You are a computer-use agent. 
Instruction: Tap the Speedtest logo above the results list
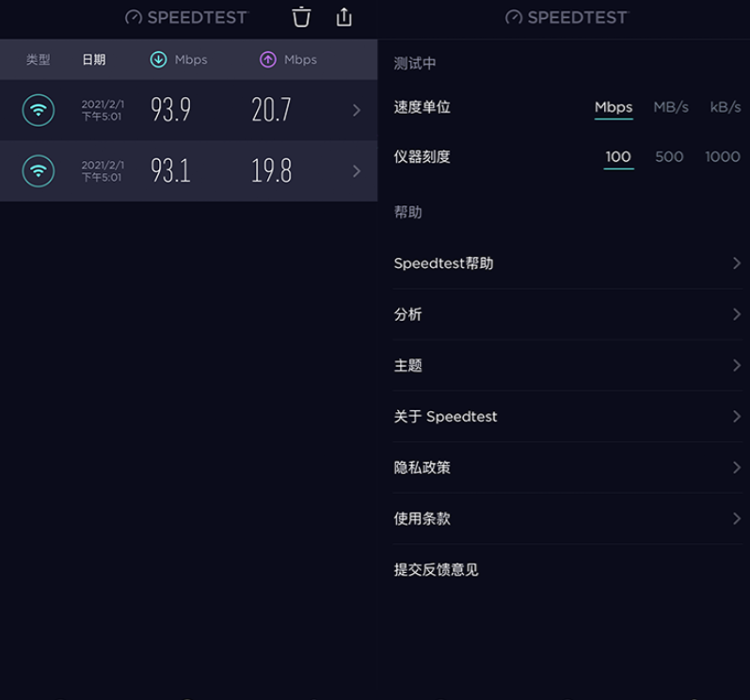coord(186,18)
